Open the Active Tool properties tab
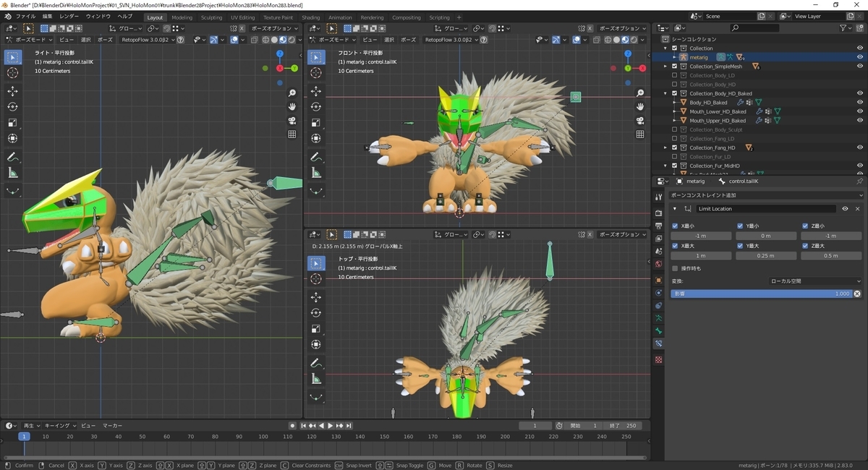Screen dimensions: 868x470 (658, 197)
